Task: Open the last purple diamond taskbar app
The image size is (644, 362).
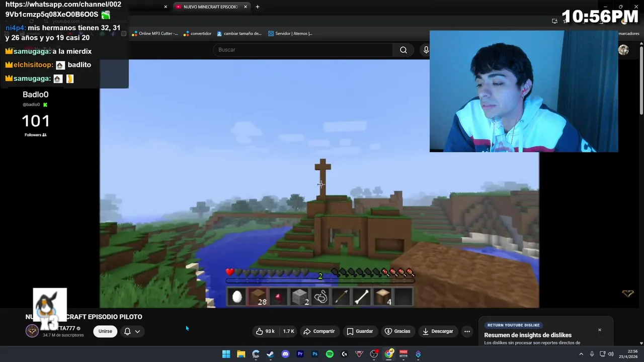Action: [418, 354]
